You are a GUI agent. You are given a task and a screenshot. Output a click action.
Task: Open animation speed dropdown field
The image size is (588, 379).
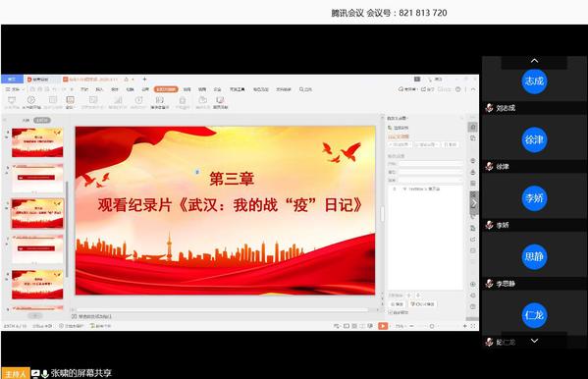430,180
